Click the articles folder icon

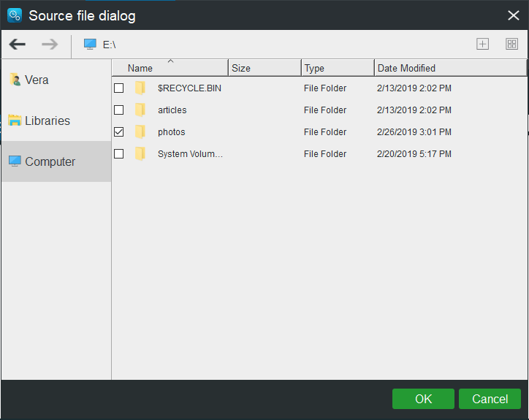(140, 110)
